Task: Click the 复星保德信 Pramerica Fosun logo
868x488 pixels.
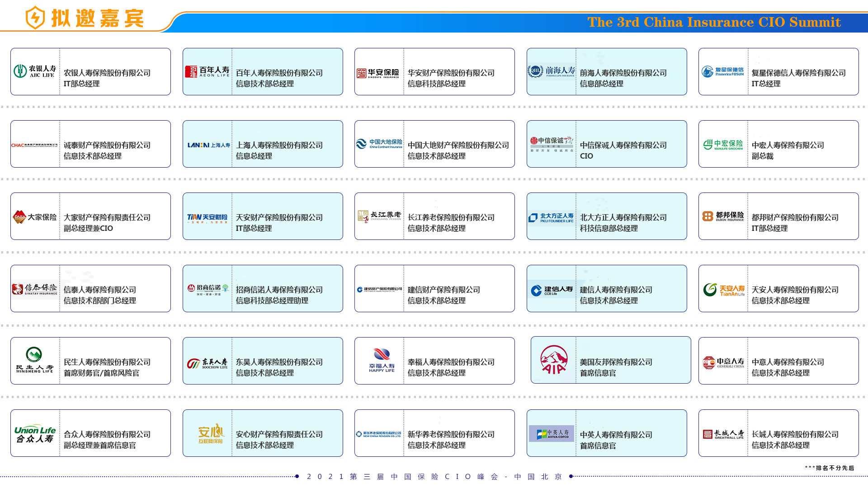Action: [x=722, y=71]
